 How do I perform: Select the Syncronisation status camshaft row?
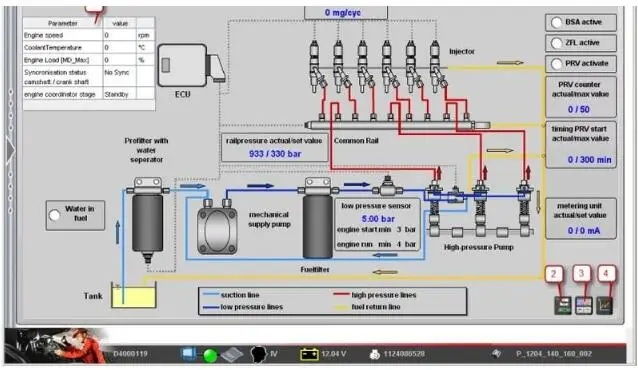point(89,77)
